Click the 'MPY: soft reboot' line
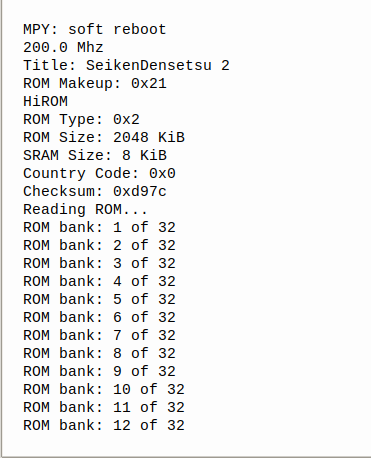This screenshot has width=371, height=458. point(94,29)
